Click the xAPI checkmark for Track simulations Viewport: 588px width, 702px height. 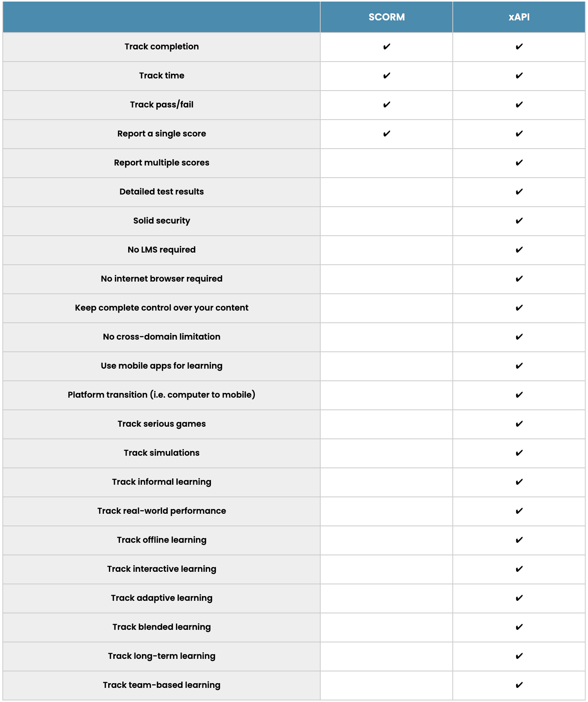[x=519, y=453]
